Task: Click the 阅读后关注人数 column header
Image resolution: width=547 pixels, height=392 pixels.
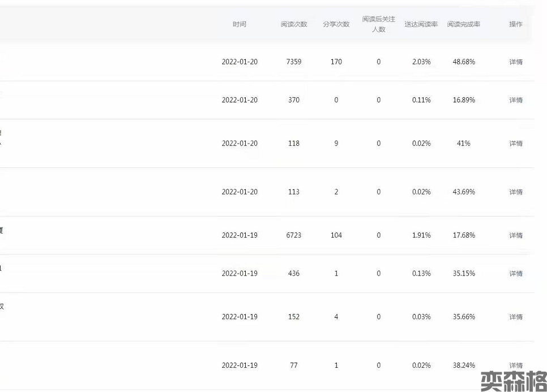Action: 378,24
